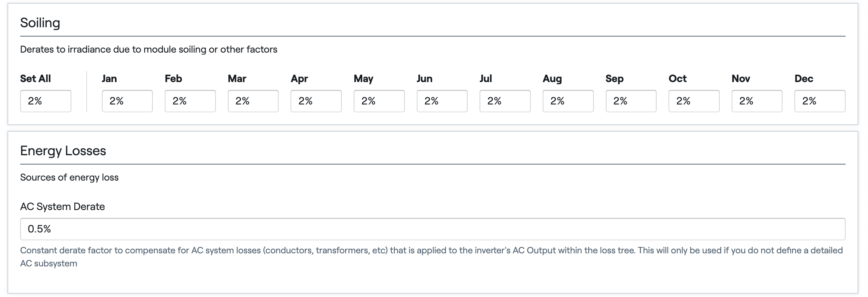Click the Set All label
The image size is (868, 297).
pyautogui.click(x=35, y=78)
